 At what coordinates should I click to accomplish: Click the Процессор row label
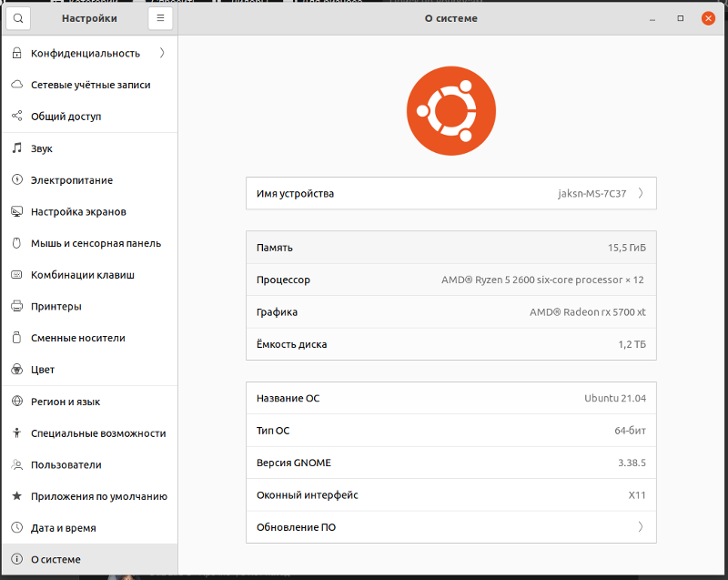pyautogui.click(x=283, y=280)
